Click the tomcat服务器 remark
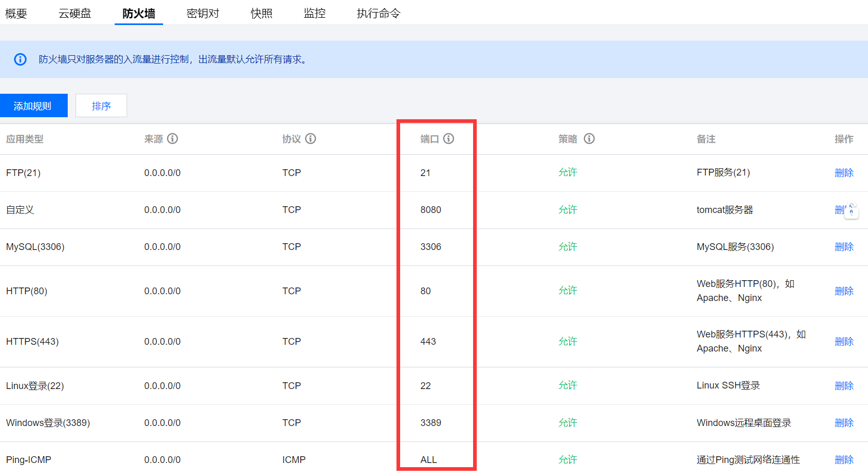Screen dimensions: 868x476 point(725,210)
